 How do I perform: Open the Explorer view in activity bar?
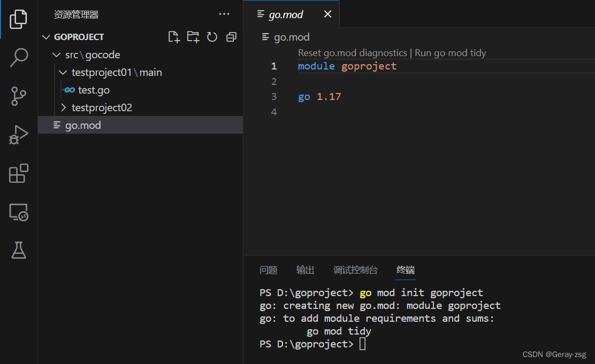[x=18, y=19]
